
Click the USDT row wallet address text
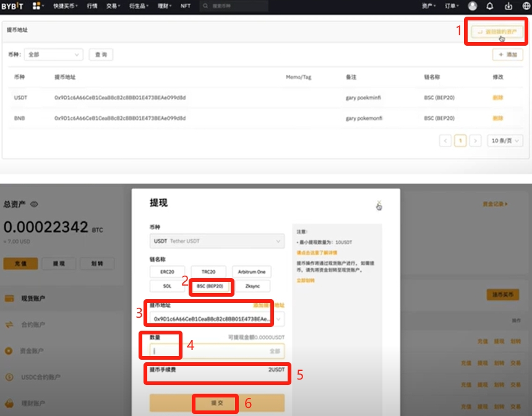point(120,98)
